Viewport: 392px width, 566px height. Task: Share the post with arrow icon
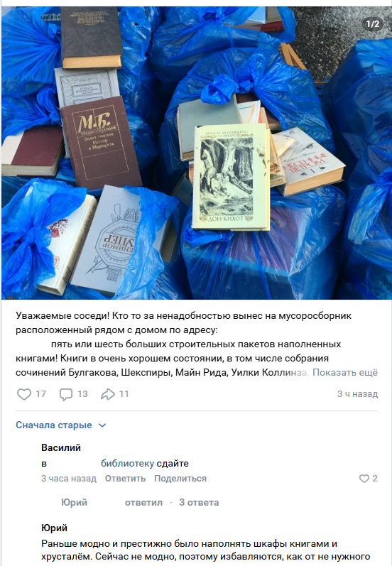(x=107, y=394)
